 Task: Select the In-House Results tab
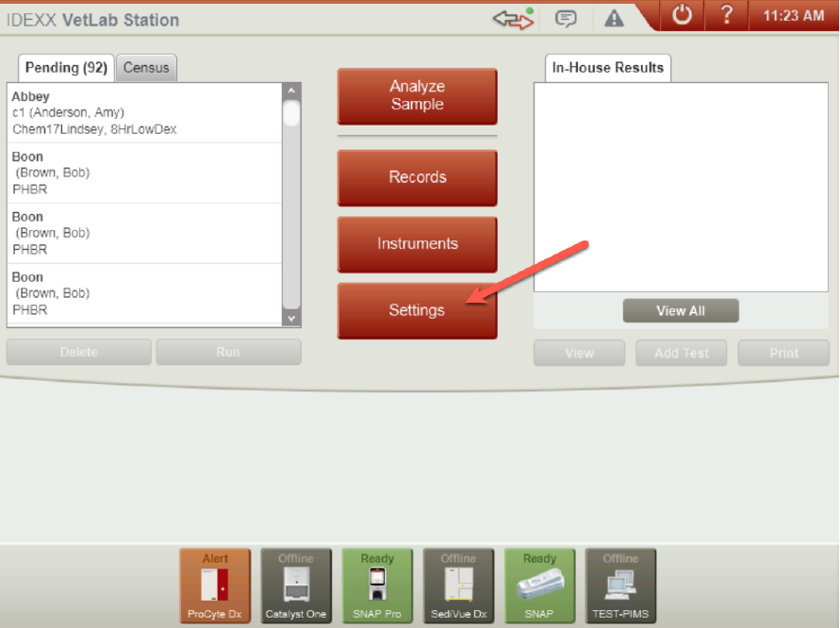pyautogui.click(x=607, y=68)
